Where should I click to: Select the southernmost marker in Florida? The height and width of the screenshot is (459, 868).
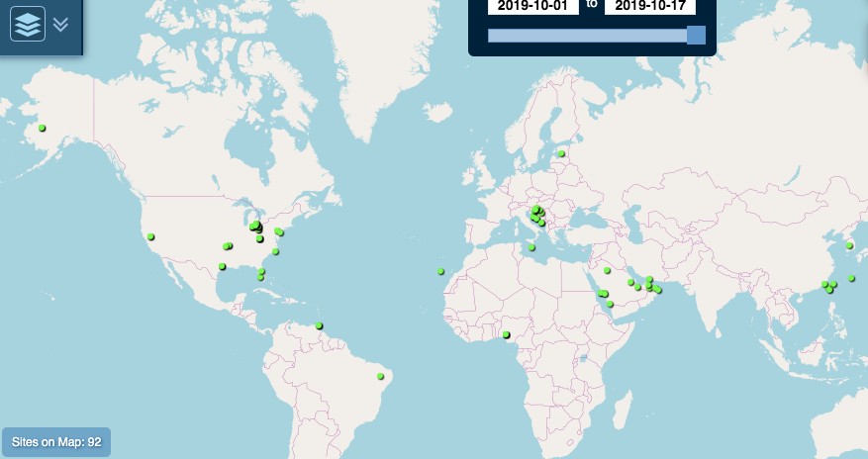(x=260, y=278)
